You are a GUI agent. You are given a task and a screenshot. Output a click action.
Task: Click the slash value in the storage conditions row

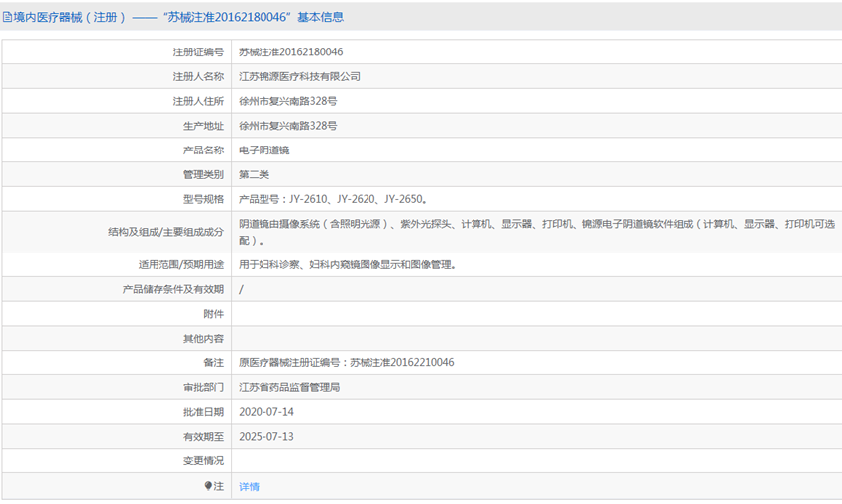pos(241,289)
